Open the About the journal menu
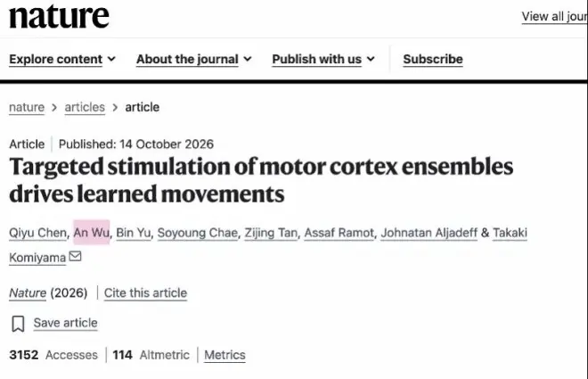Image resolution: width=588 pixels, height=379 pixels. click(x=187, y=59)
